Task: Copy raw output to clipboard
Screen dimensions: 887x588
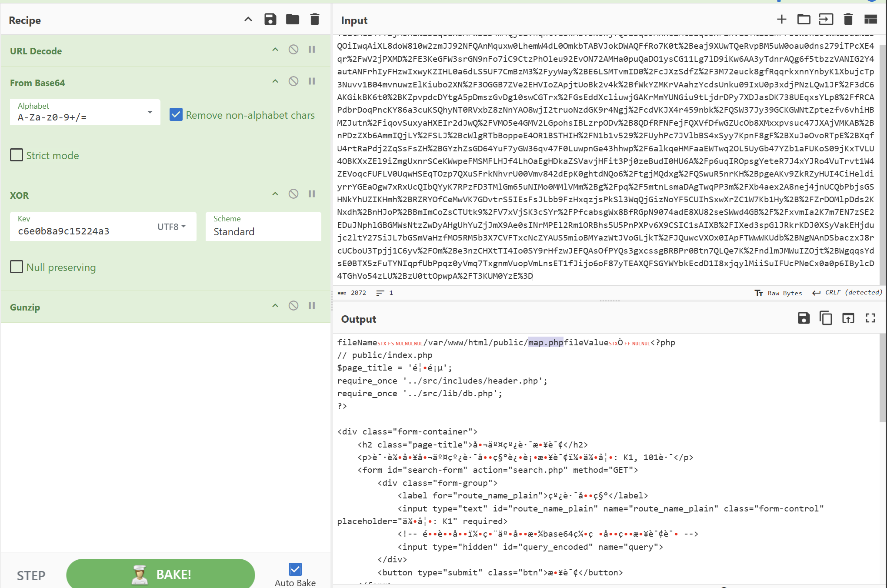Action: pos(826,318)
